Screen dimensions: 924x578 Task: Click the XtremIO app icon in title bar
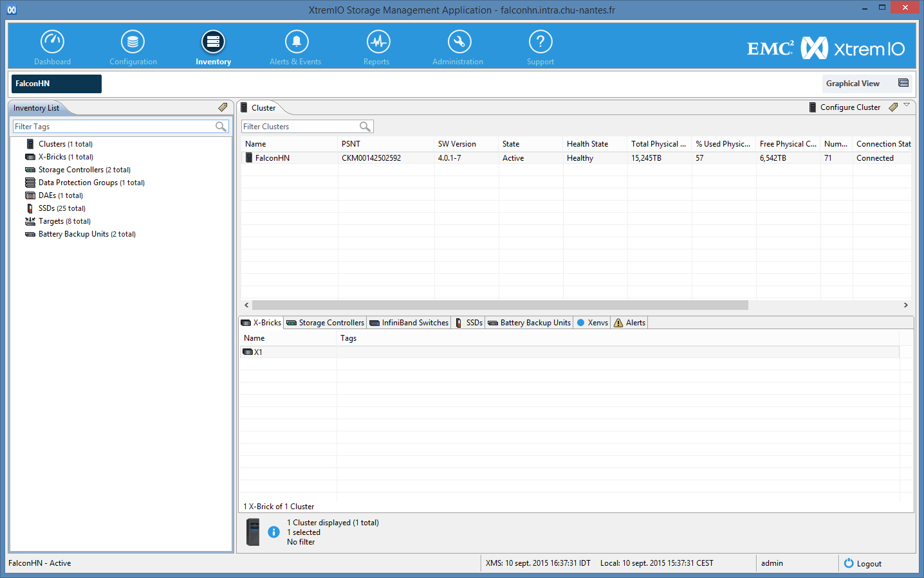(12, 10)
